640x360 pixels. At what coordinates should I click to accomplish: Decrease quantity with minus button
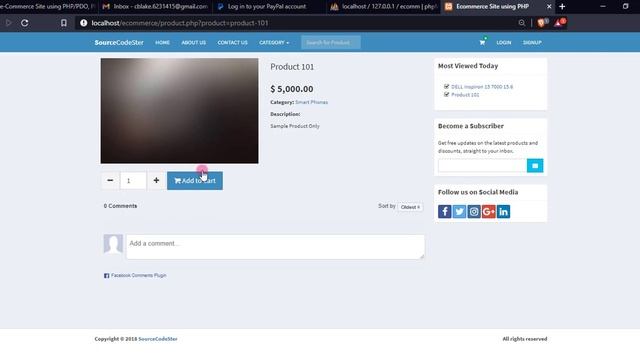[110, 180]
